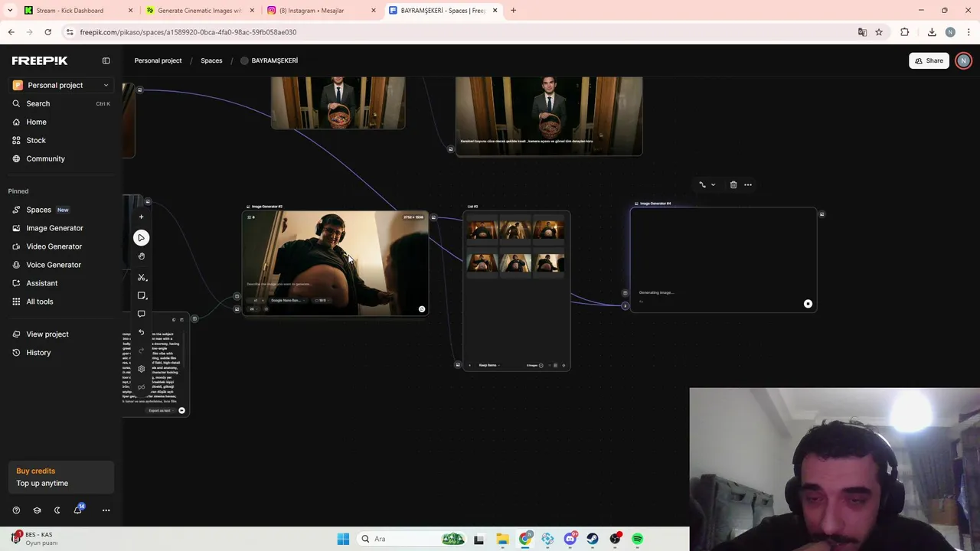Select third thumbnail in top row of List #2
This screenshot has width=980, height=551.
click(x=549, y=230)
